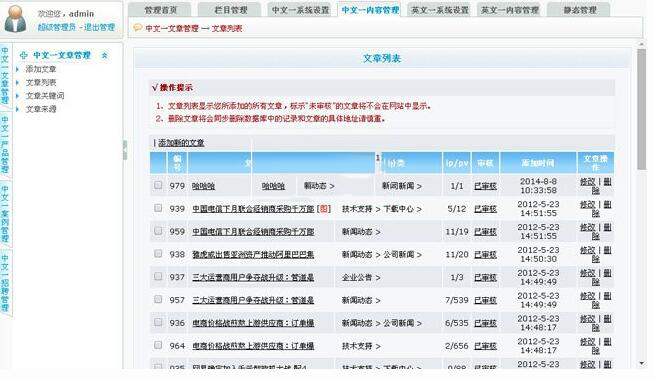Viewport: 654px width, 380px height.
Task: Click 已审核 status for article 957
Action: point(485,300)
